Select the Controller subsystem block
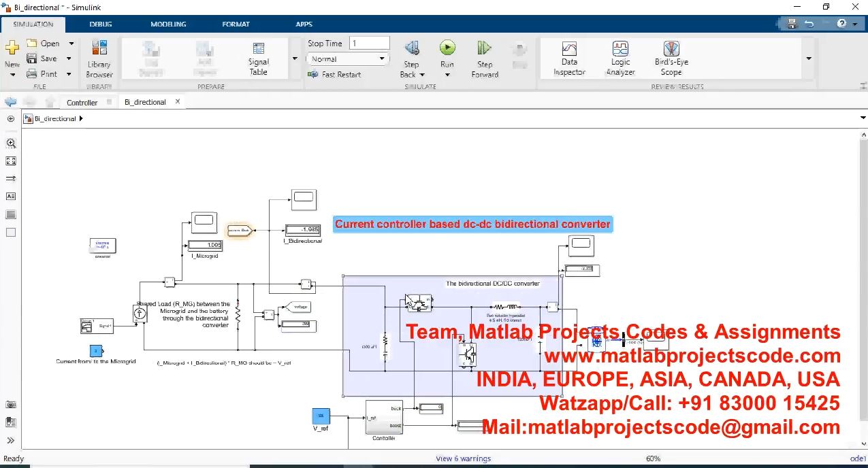The width and height of the screenshot is (868, 468). pyautogui.click(x=384, y=416)
